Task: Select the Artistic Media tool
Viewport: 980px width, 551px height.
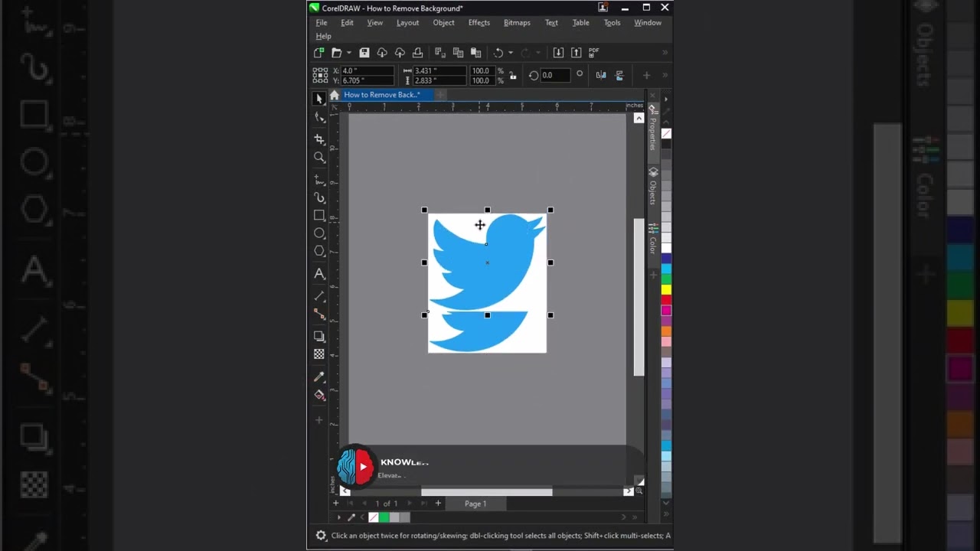Action: (319, 197)
